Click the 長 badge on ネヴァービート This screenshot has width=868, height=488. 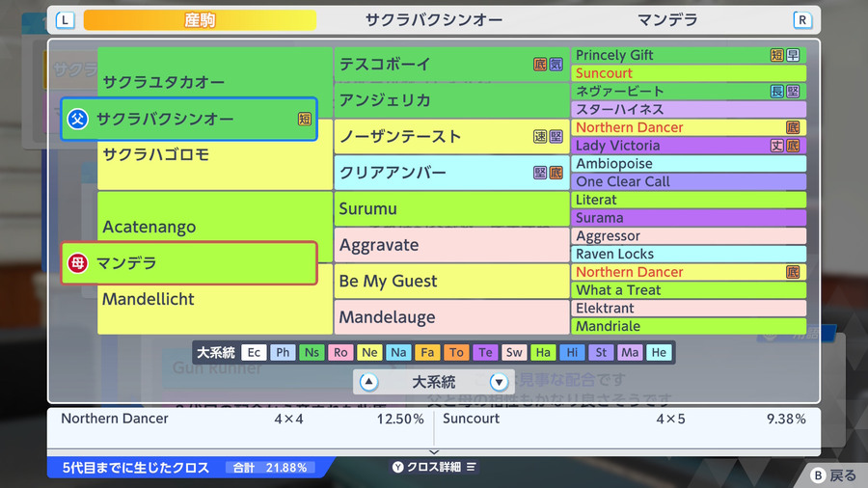pyautogui.click(x=776, y=92)
